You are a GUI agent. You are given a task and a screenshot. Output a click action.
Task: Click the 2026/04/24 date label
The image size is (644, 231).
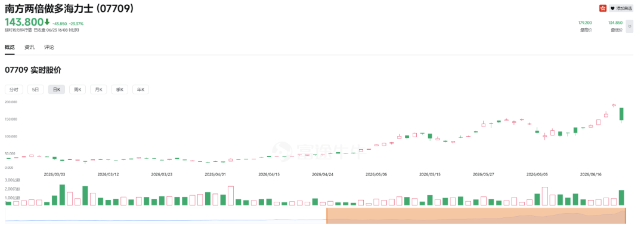323,174
